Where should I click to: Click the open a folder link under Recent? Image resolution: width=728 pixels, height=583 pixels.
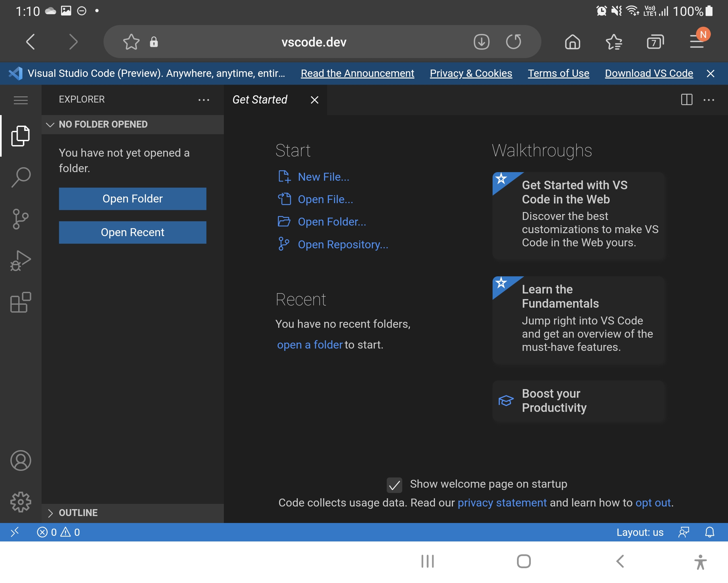(310, 345)
